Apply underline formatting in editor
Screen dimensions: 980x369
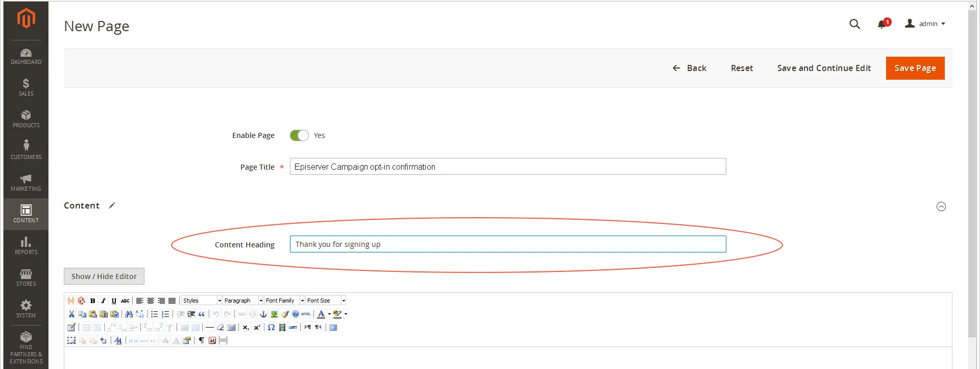click(x=114, y=301)
